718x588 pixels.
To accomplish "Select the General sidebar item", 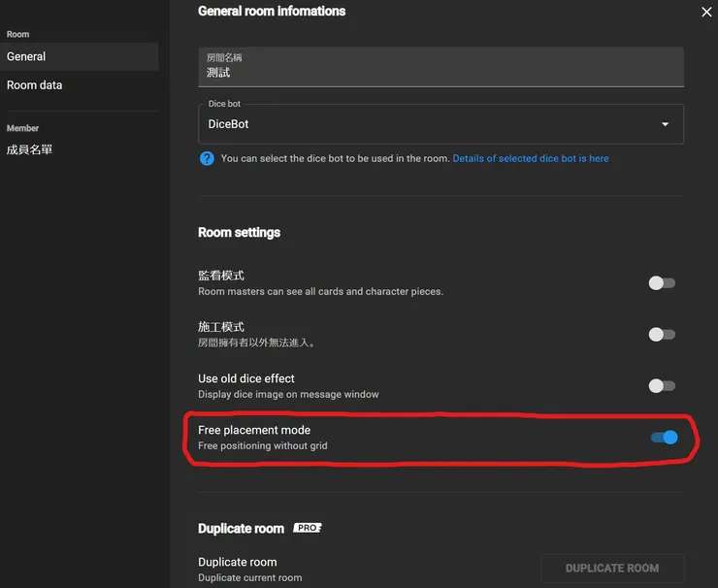I will pos(26,56).
